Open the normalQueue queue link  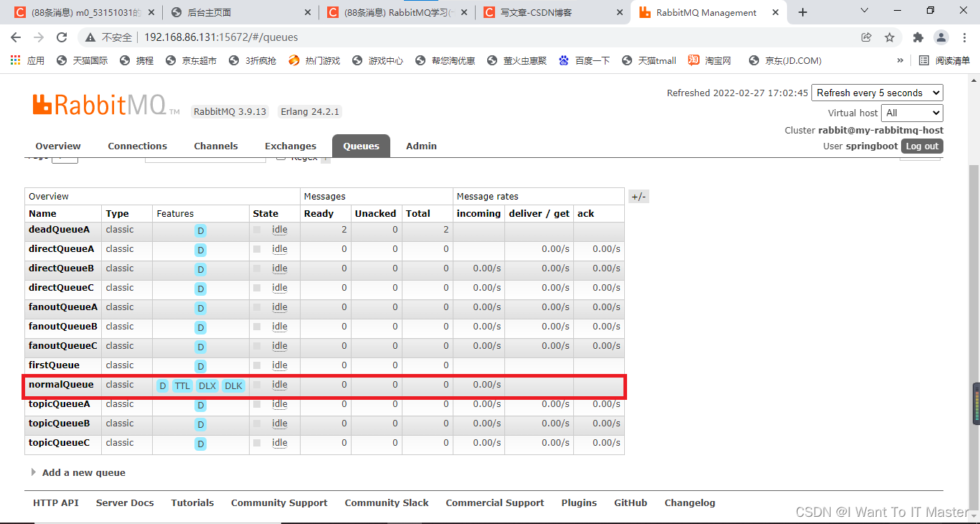(61, 385)
